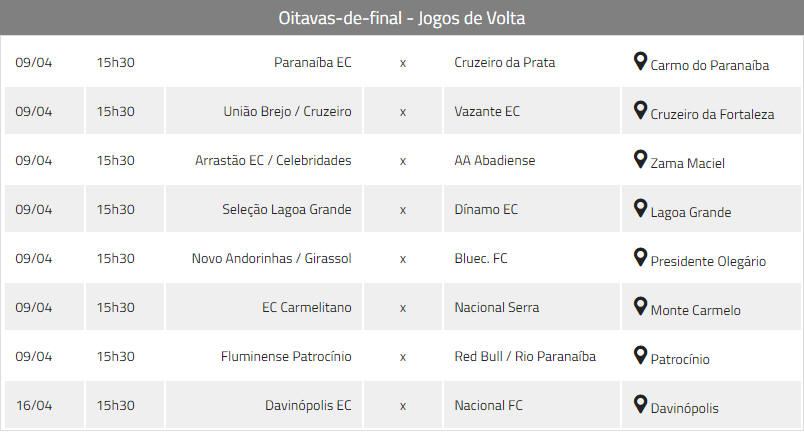The height and width of the screenshot is (436, 804).
Task: Click the AA Abadiense team entry
Action: (495, 161)
